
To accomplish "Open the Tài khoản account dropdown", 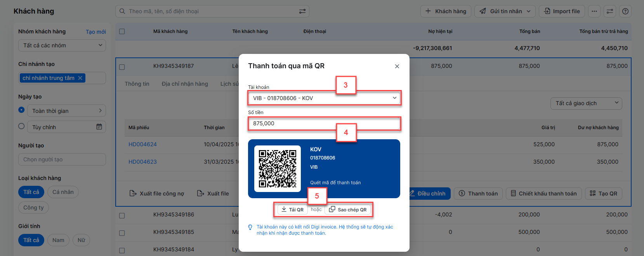I will 324,98.
